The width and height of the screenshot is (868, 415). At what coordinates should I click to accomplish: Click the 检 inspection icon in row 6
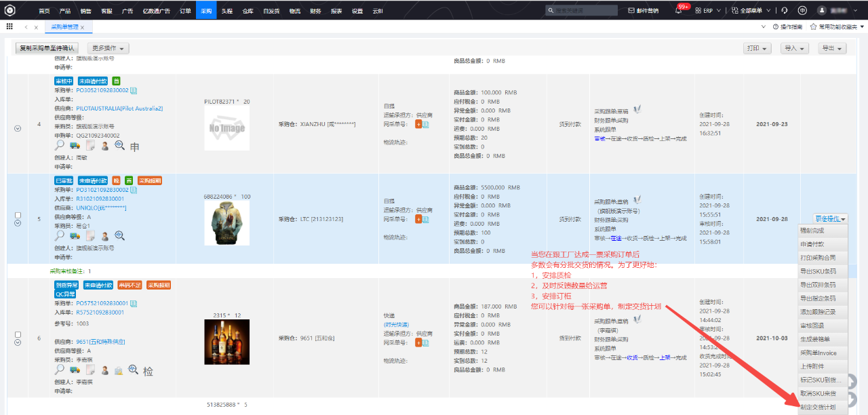click(148, 371)
